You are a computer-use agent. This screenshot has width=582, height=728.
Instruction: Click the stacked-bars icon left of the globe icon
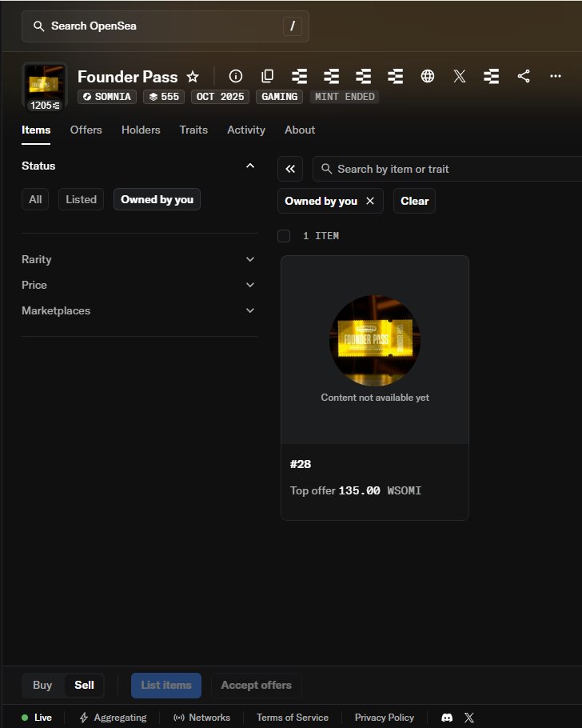coord(396,76)
